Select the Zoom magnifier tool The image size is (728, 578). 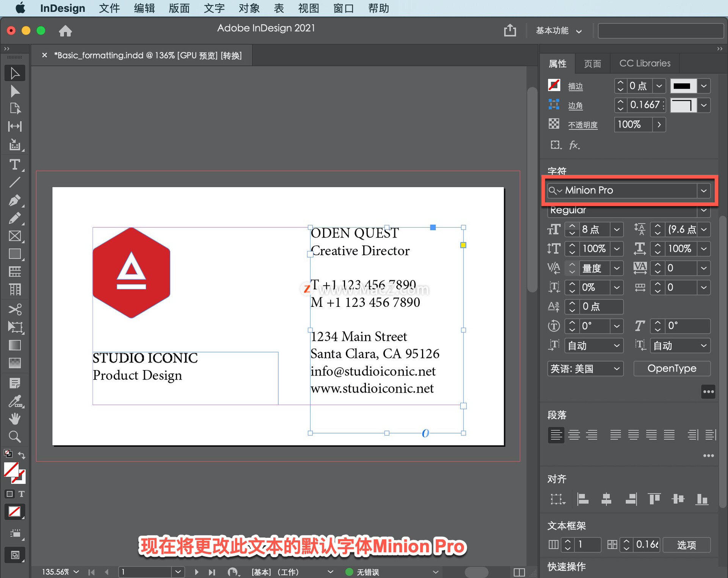click(14, 437)
